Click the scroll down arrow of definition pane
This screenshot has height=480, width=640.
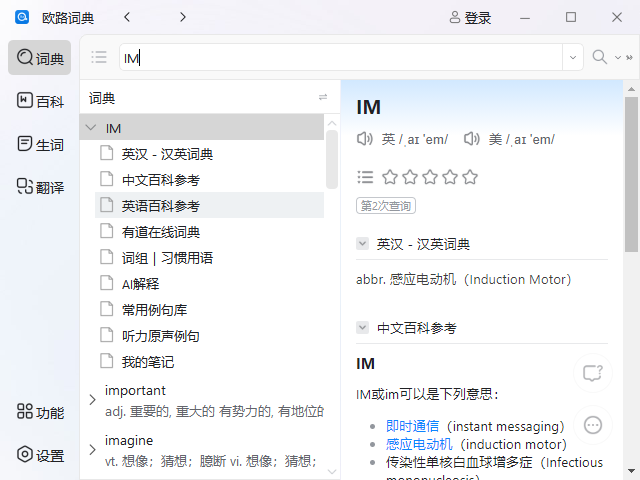[631, 471]
